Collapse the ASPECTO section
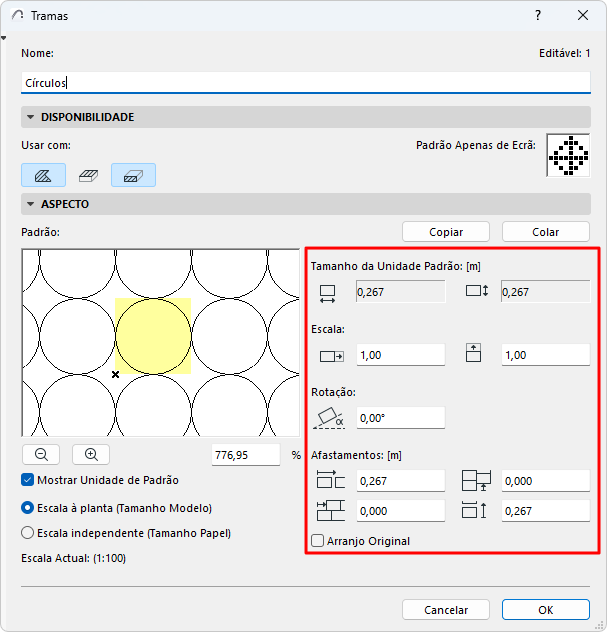Screen dimensions: 607x632 pyautogui.click(x=30, y=204)
